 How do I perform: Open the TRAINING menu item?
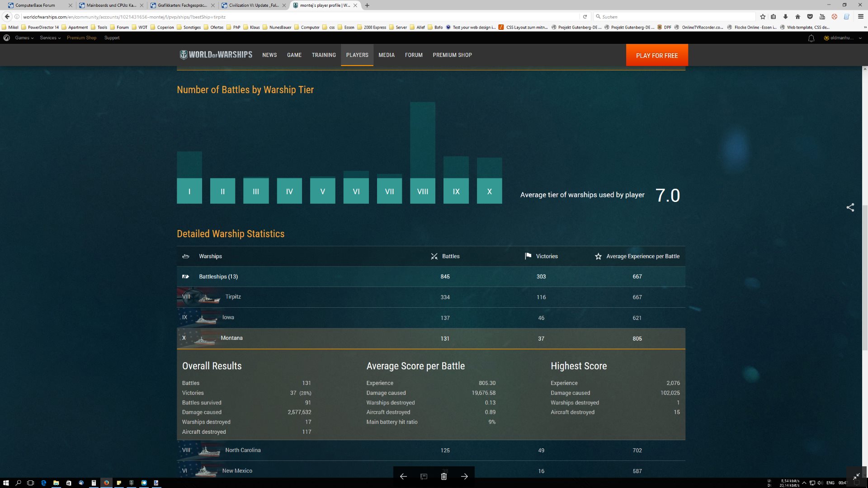[324, 55]
